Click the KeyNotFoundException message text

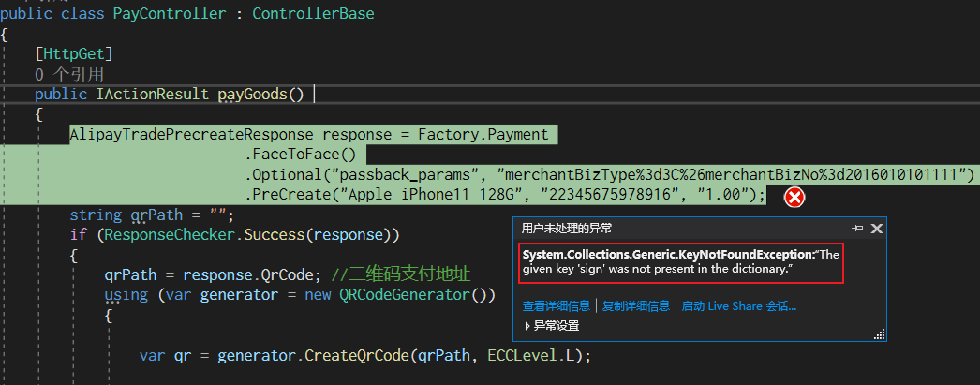681,262
